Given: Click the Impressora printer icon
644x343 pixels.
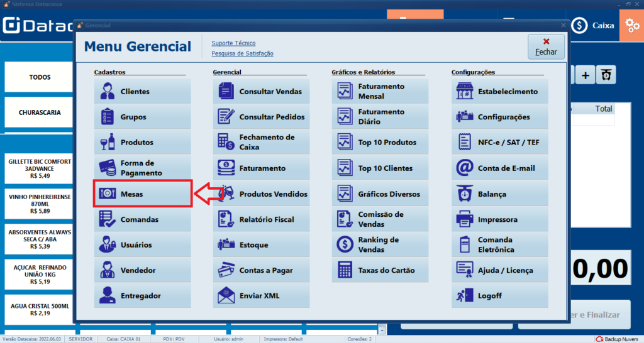Looking at the screenshot, I should tap(464, 220).
